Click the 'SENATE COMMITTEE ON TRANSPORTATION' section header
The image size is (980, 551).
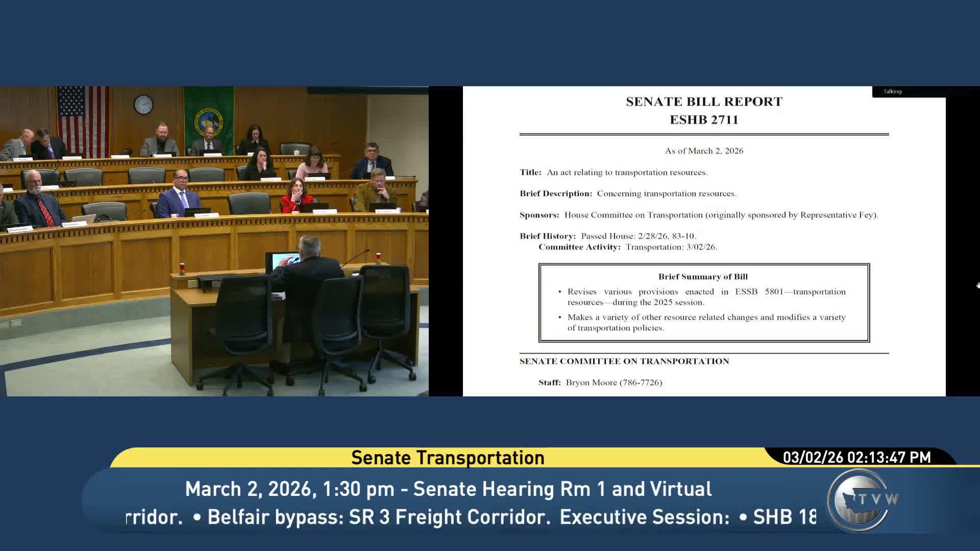click(x=624, y=361)
